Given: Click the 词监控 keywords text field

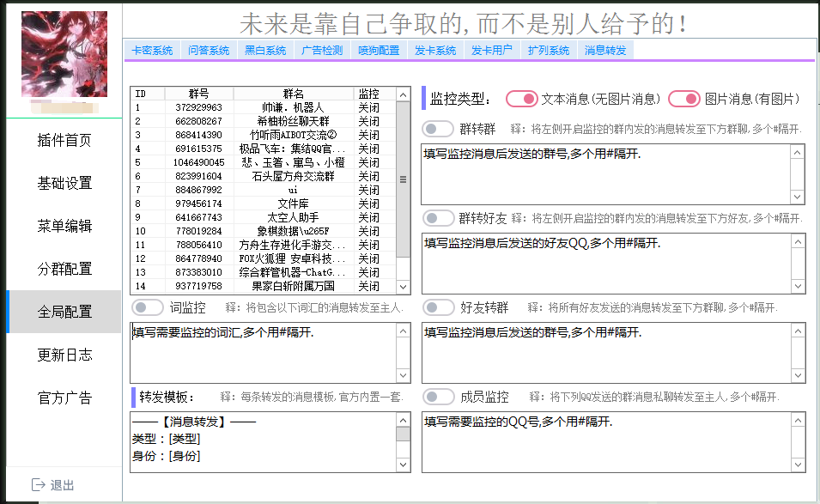Looking at the screenshot, I should pos(263,352).
